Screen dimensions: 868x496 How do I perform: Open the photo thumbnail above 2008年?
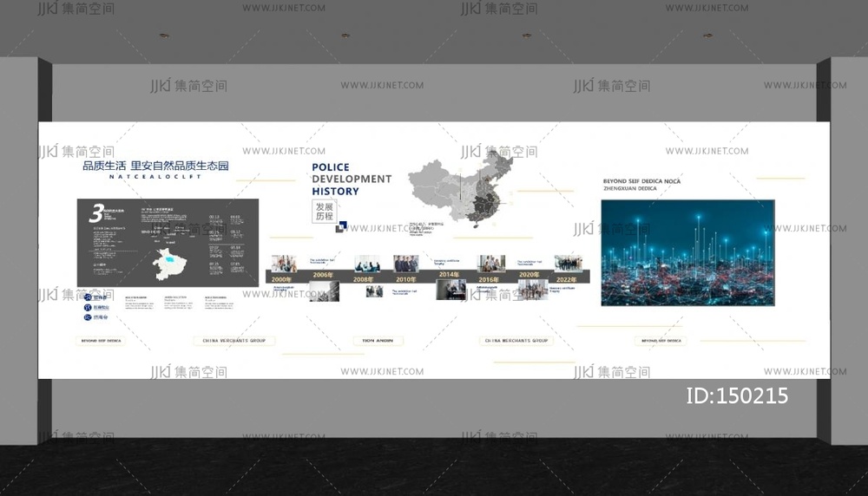coord(366,262)
